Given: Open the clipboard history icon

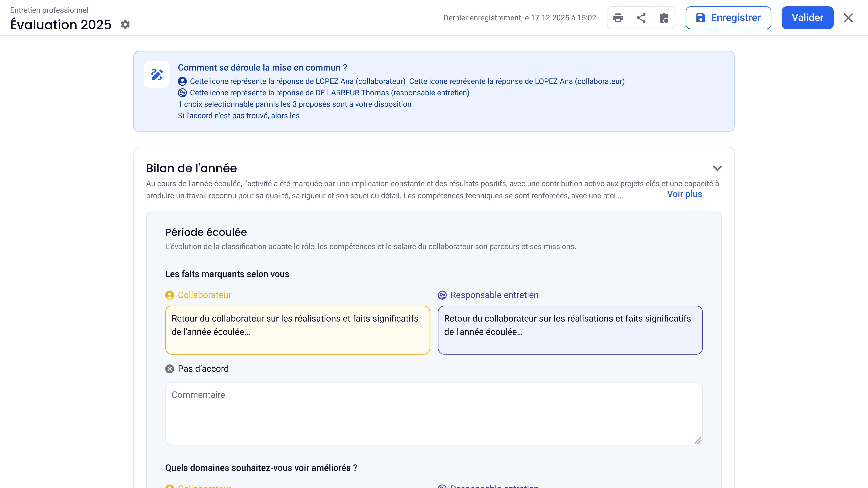Looking at the screenshot, I should (x=664, y=18).
